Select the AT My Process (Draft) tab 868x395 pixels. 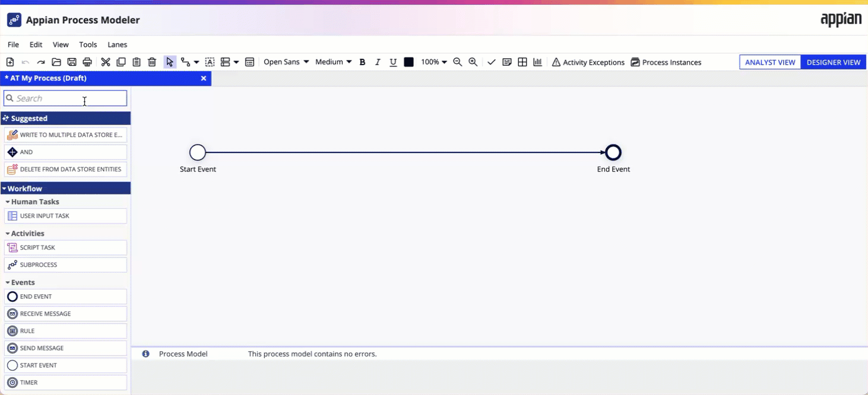pyautogui.click(x=106, y=78)
